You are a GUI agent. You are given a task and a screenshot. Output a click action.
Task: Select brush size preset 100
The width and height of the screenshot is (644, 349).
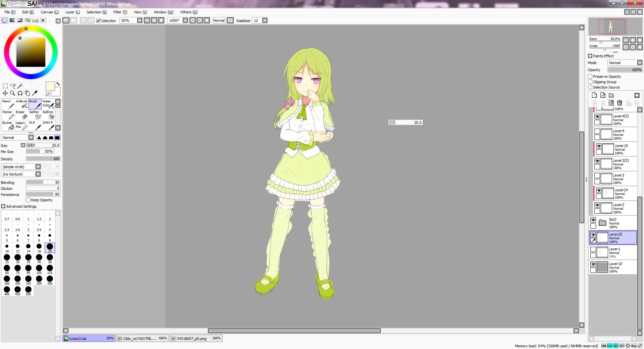pos(39,269)
